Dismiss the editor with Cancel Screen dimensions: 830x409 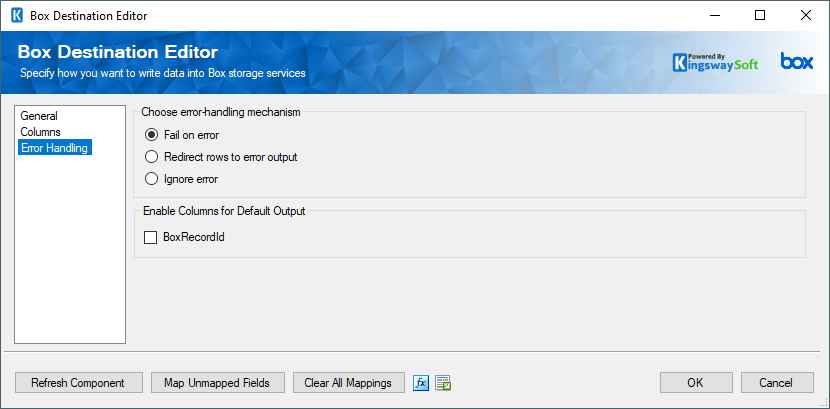click(777, 383)
